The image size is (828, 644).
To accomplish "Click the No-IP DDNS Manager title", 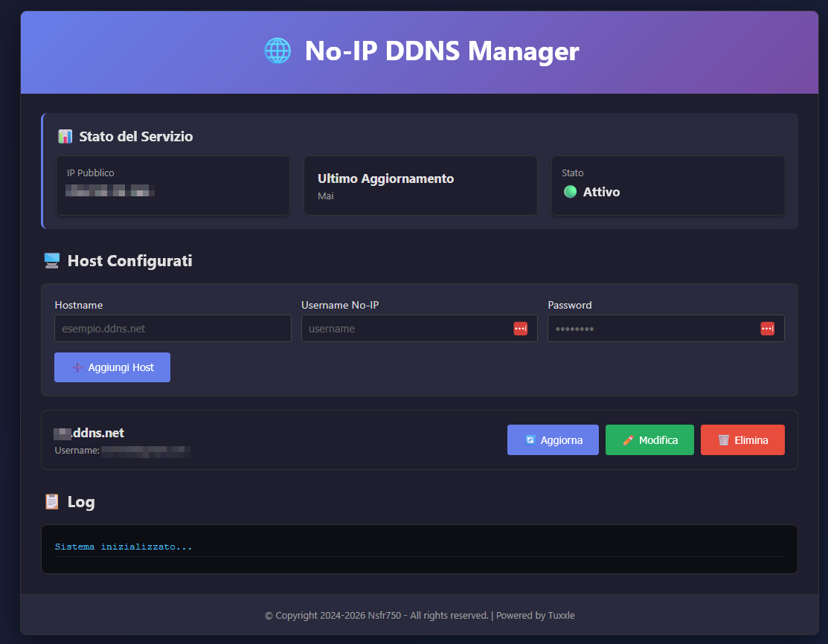I will tap(441, 51).
